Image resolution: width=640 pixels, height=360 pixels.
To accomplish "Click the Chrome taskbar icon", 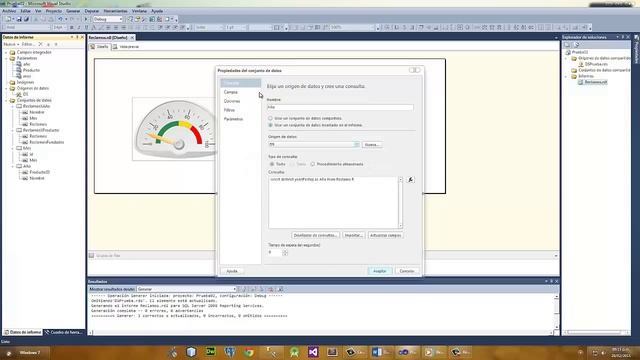I will [x=249, y=352].
